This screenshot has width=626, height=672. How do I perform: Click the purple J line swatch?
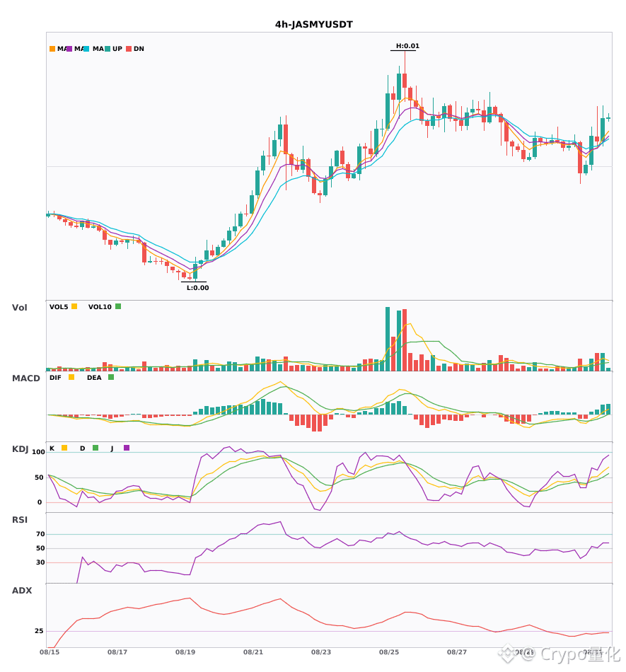point(127,448)
